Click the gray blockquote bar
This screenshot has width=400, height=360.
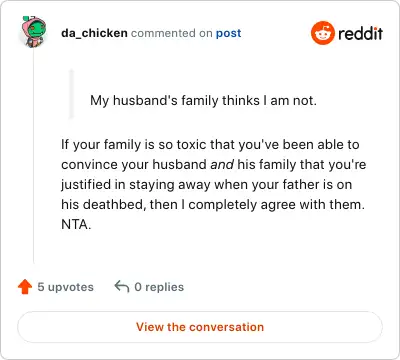tap(71, 94)
